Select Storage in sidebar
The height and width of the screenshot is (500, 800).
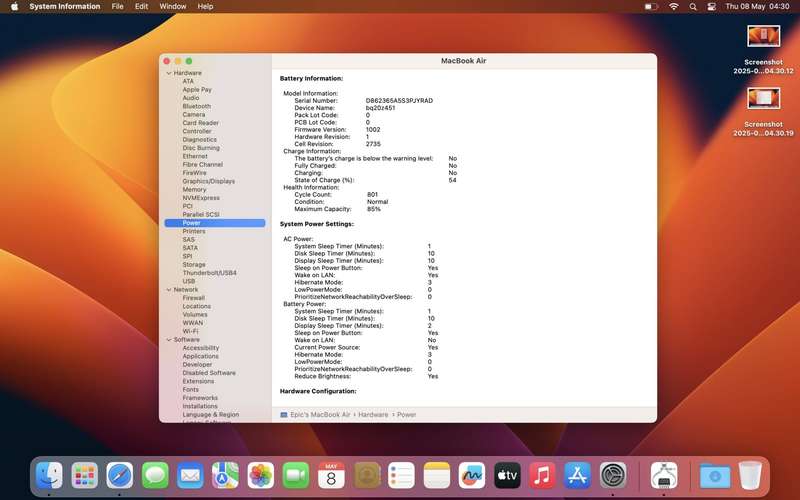[x=194, y=265]
